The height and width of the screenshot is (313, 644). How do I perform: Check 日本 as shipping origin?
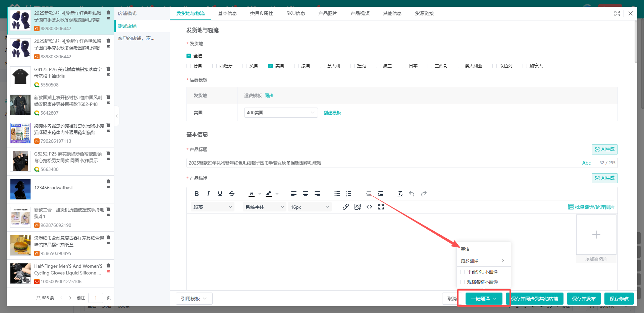[404, 66]
